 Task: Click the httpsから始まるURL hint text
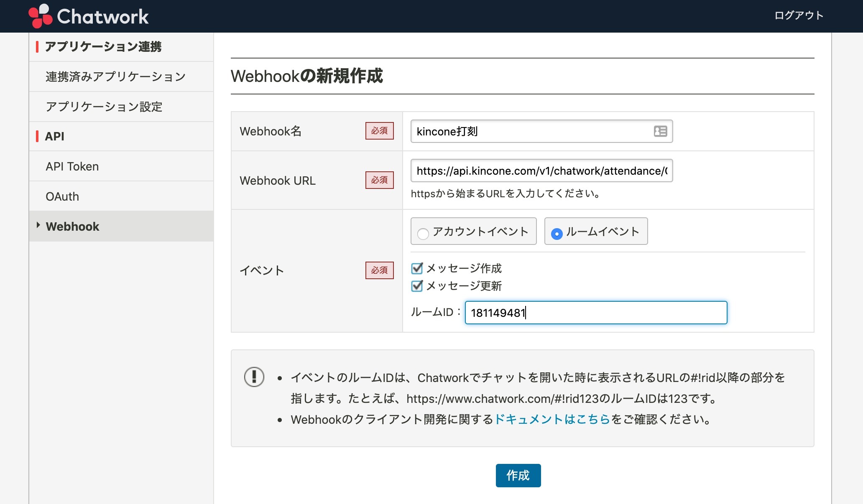coord(506,193)
